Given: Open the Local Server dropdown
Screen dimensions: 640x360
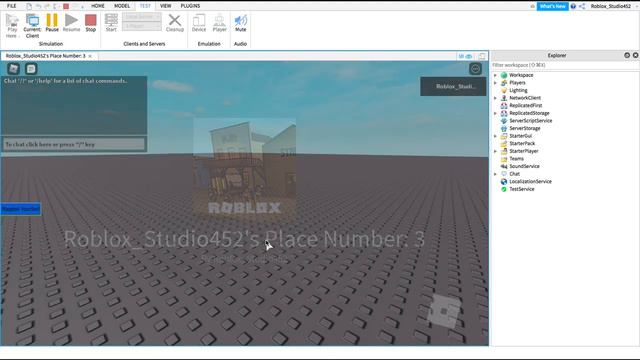Looking at the screenshot, I should tap(142, 17).
